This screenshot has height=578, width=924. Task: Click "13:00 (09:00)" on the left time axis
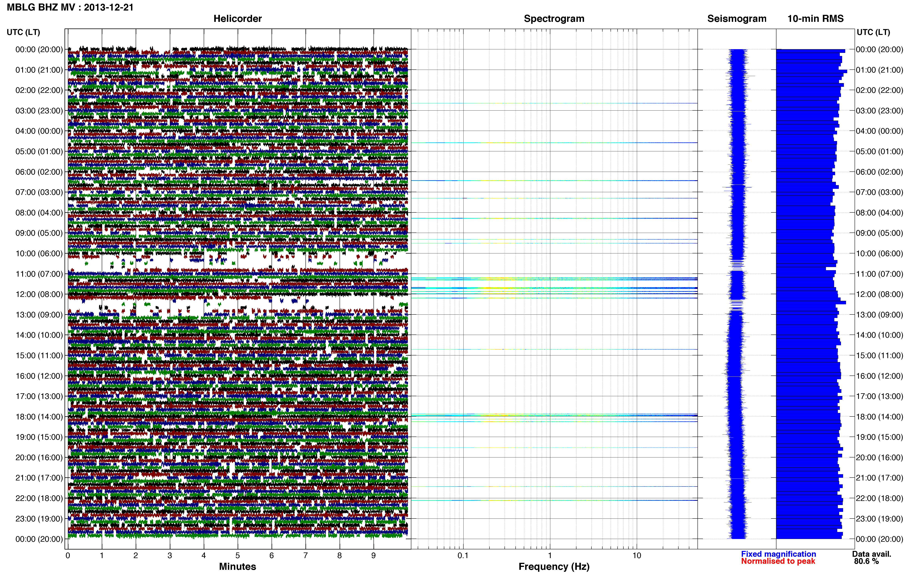click(39, 315)
